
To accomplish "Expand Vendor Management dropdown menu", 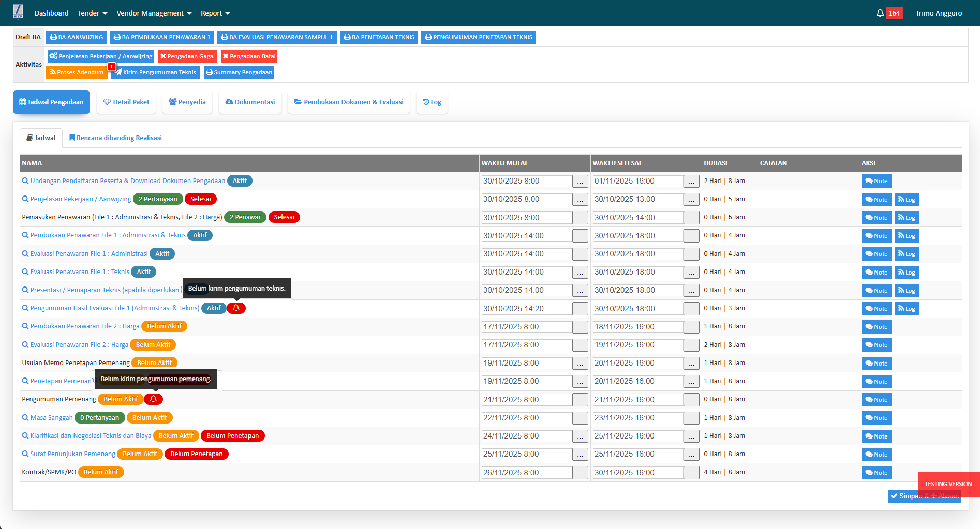I will (x=154, y=13).
